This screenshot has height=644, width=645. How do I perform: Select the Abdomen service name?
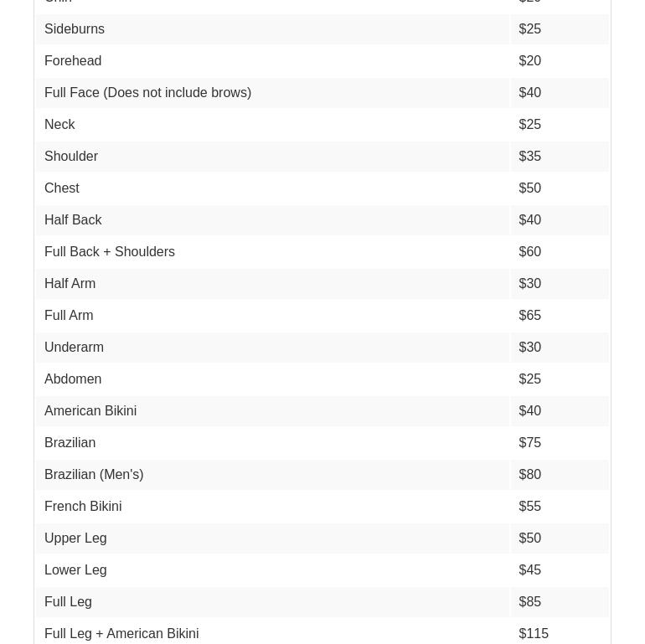(73, 379)
